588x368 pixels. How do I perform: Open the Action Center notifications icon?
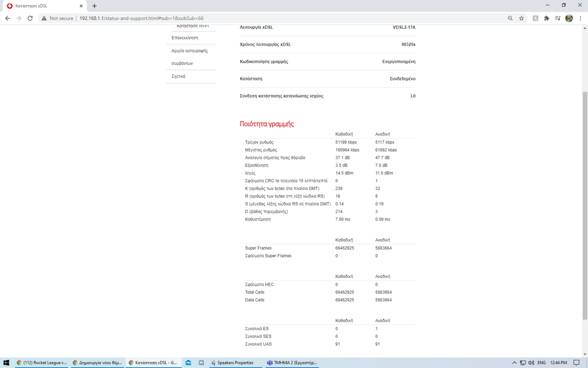point(577,362)
